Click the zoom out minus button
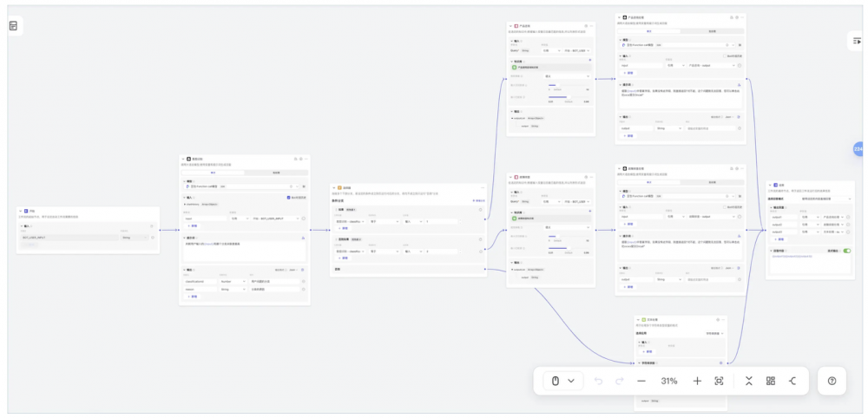Viewport: 868px width, 418px height. pyautogui.click(x=641, y=381)
